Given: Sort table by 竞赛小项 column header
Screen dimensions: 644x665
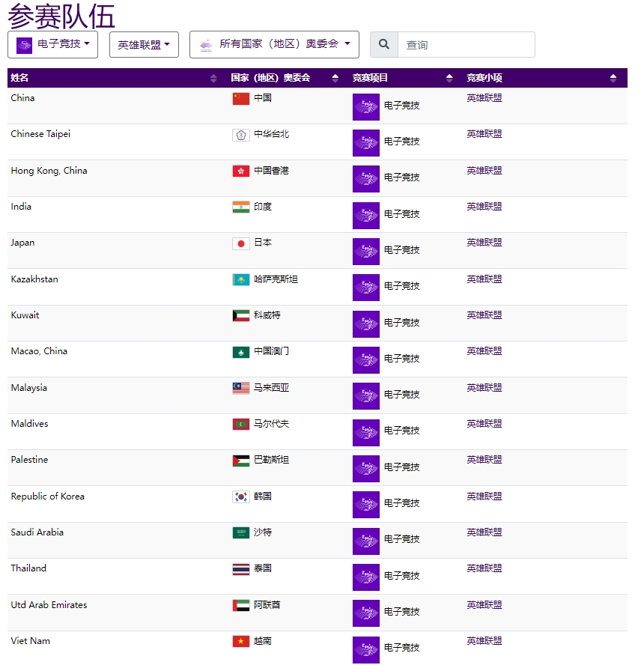Looking at the screenshot, I should pos(613,78).
